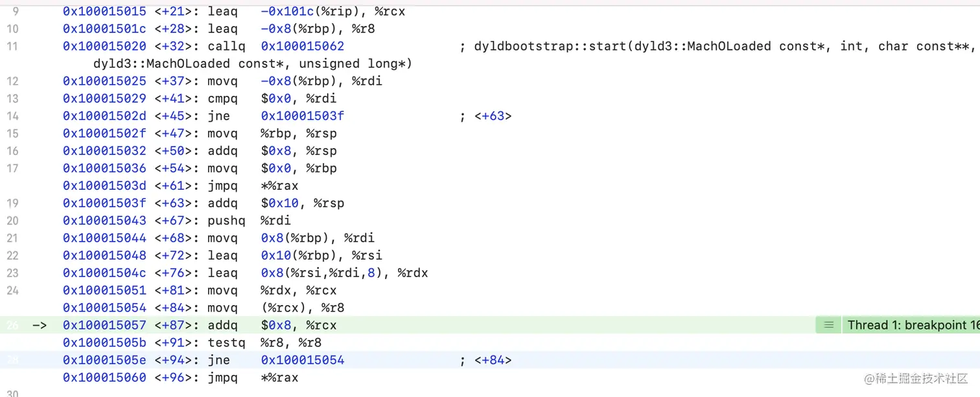This screenshot has width=980, height=397.
Task: Click highlighted address 0x100015057 at +87
Action: tap(104, 325)
